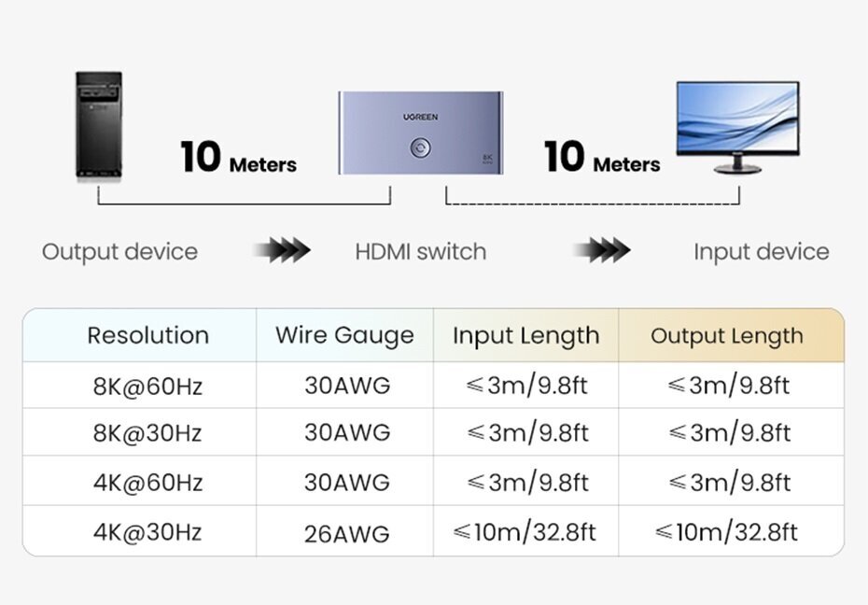The width and height of the screenshot is (868, 605).
Task: Select the 8K@60Hz resolution cell
Action: click(x=147, y=386)
